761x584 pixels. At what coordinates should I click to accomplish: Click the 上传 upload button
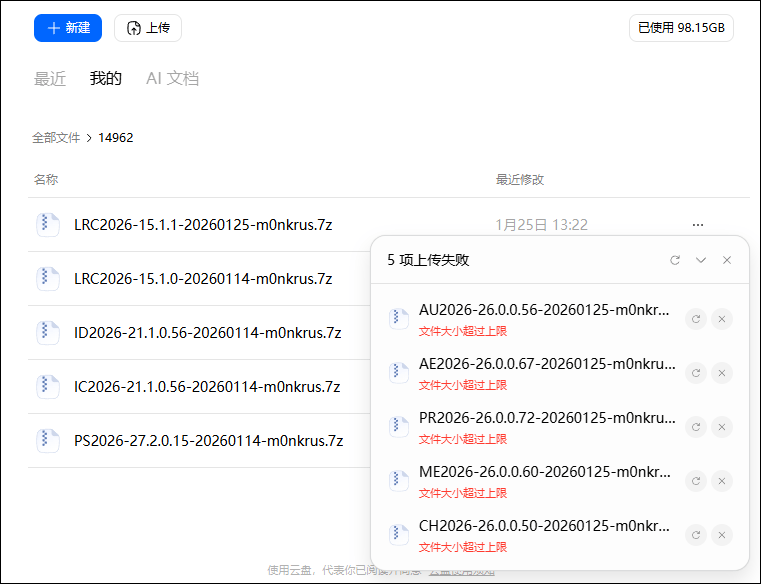(x=148, y=28)
